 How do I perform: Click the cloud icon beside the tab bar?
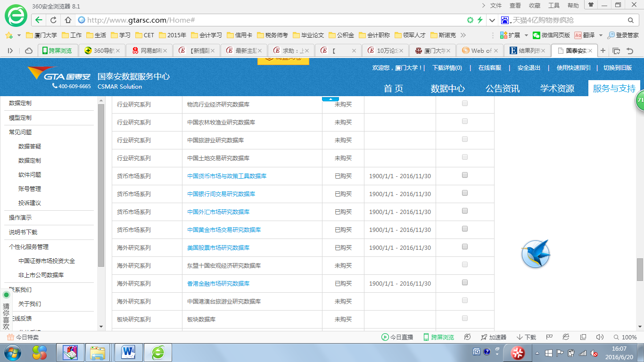click(29, 50)
